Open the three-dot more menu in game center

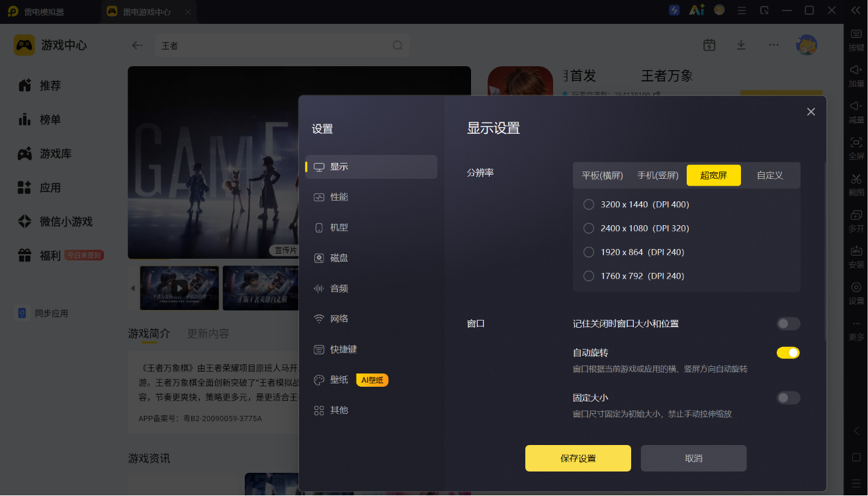click(773, 45)
